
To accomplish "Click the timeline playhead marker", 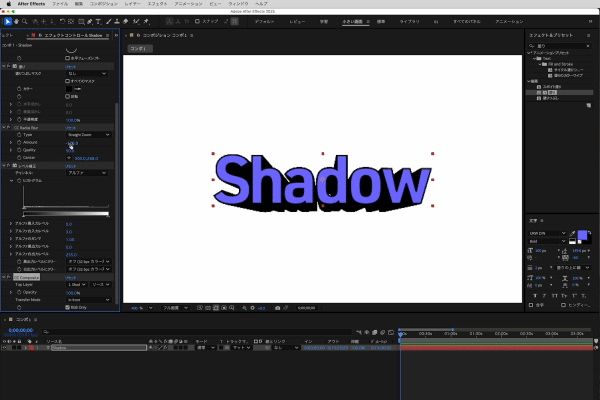I will 400,334.
